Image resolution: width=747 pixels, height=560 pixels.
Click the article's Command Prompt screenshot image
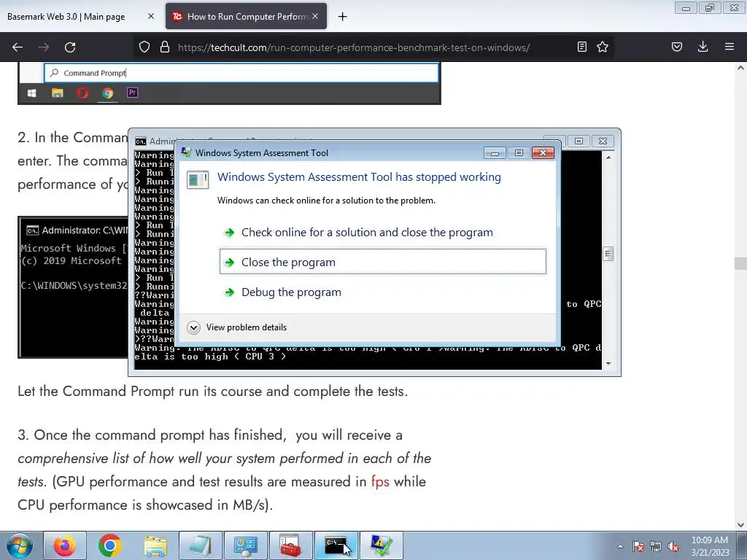pos(73,287)
